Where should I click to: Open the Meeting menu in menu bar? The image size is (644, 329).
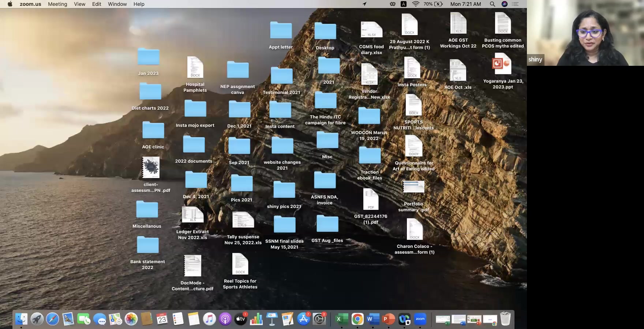point(57,4)
